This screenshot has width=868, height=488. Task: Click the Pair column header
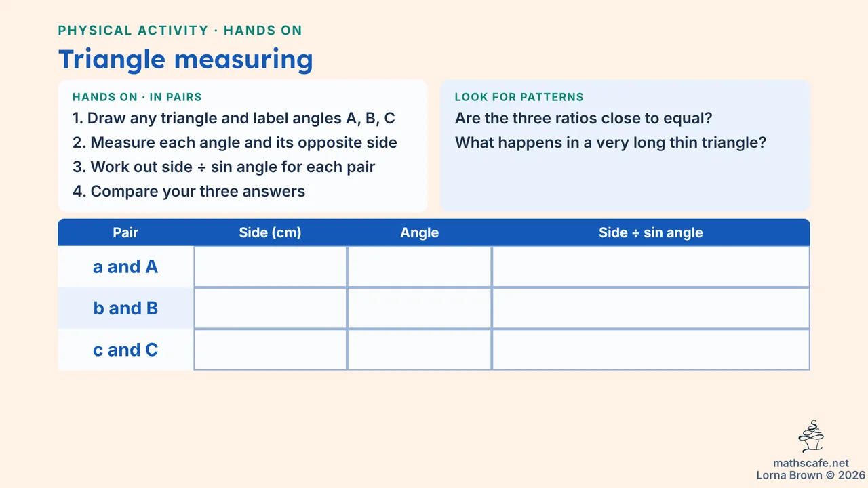click(x=125, y=232)
